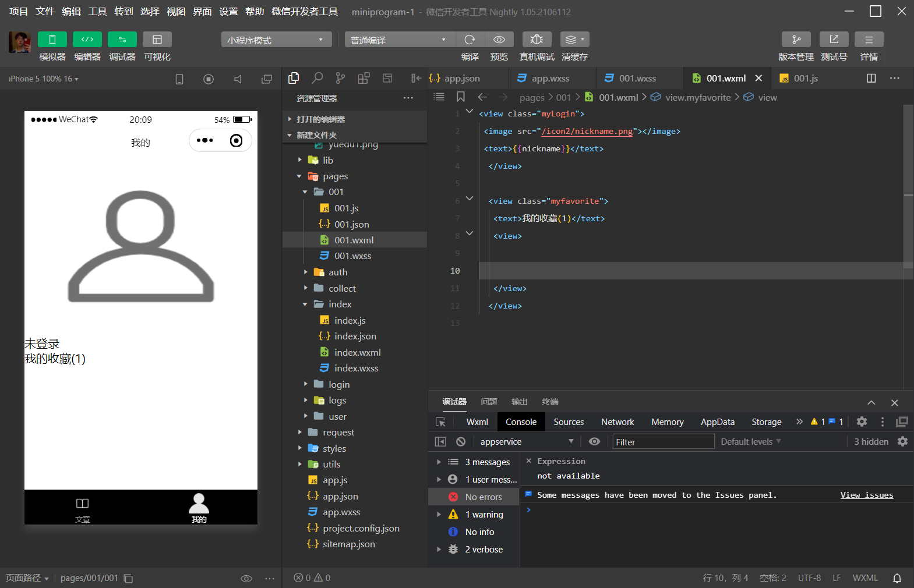Switch to the 001.wxss editor tab
This screenshot has width=914, height=588.
(x=637, y=78)
